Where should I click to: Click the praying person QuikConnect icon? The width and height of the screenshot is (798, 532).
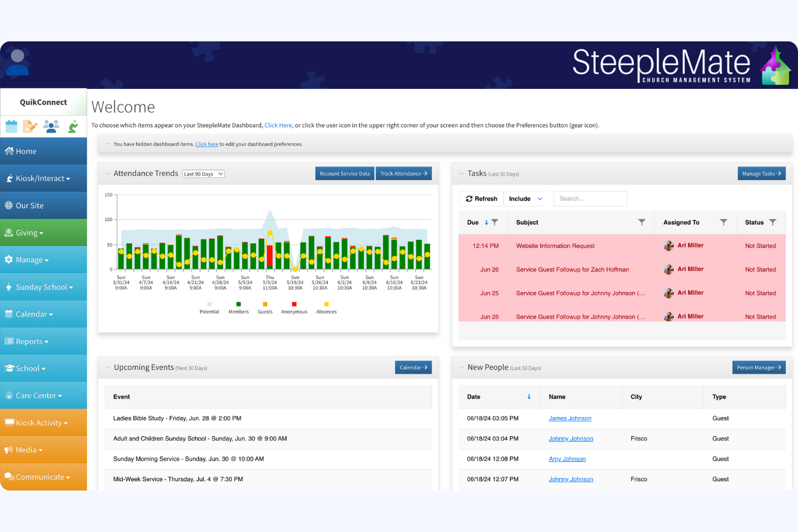coord(72,126)
